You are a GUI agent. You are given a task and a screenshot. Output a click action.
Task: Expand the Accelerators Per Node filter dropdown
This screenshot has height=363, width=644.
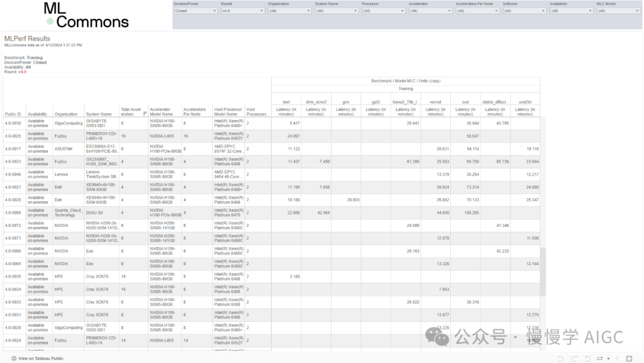pyautogui.click(x=477, y=11)
